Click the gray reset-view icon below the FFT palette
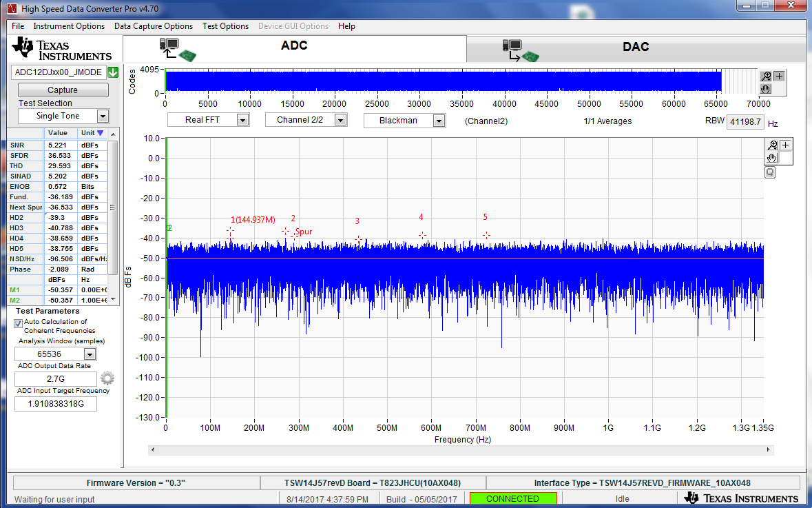The height and width of the screenshot is (508, 812). click(x=770, y=172)
